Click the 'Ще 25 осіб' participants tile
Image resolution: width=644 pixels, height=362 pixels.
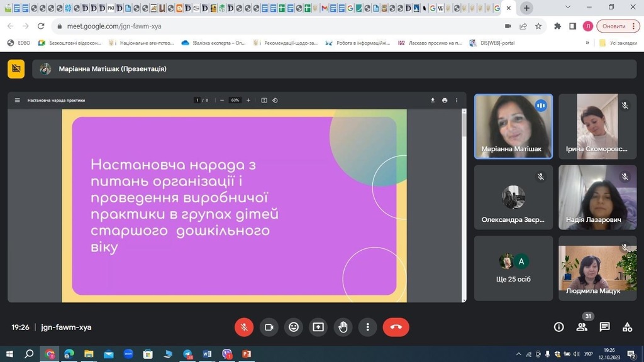tap(513, 268)
